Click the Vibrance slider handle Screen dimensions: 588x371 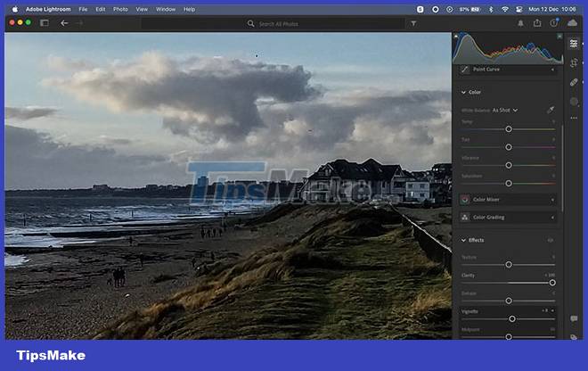point(509,165)
